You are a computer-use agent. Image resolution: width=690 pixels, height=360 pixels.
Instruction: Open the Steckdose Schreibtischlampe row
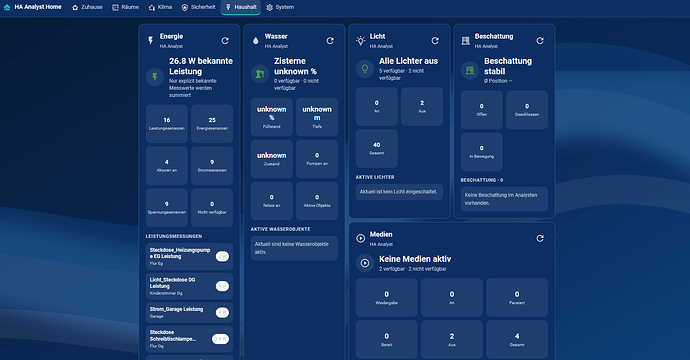(189, 339)
